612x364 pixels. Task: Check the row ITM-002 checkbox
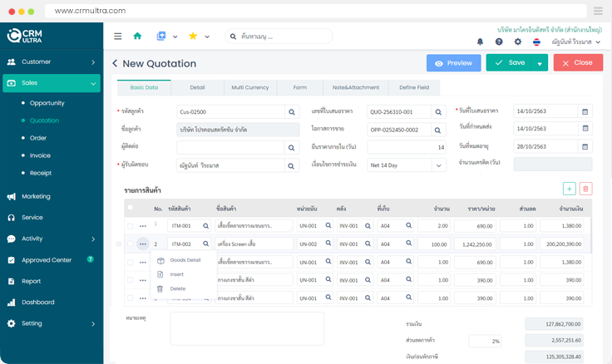(x=131, y=243)
